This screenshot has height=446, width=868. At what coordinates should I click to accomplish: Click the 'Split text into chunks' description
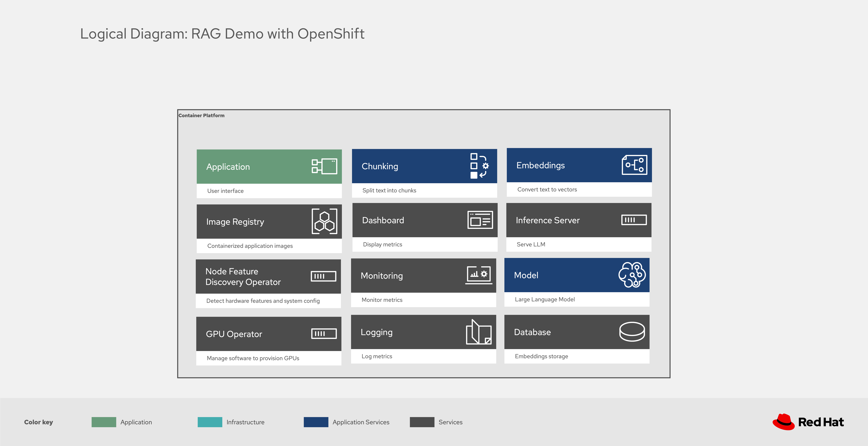[x=389, y=190]
